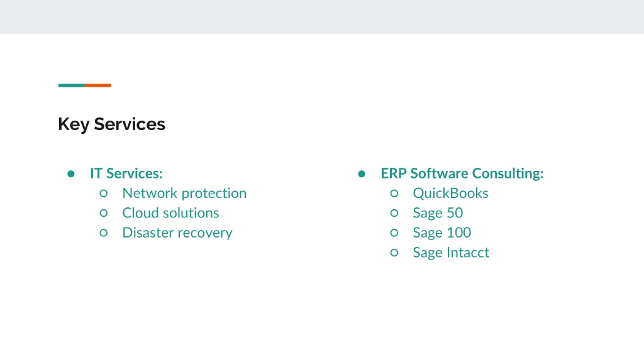The image size is (644, 362).
Task: Click the teal-orange accent line above title
Action: click(x=85, y=85)
